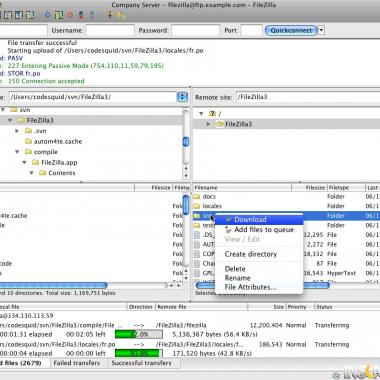Click the filezilla upload progress bar
The image size is (380, 380).
139,334
